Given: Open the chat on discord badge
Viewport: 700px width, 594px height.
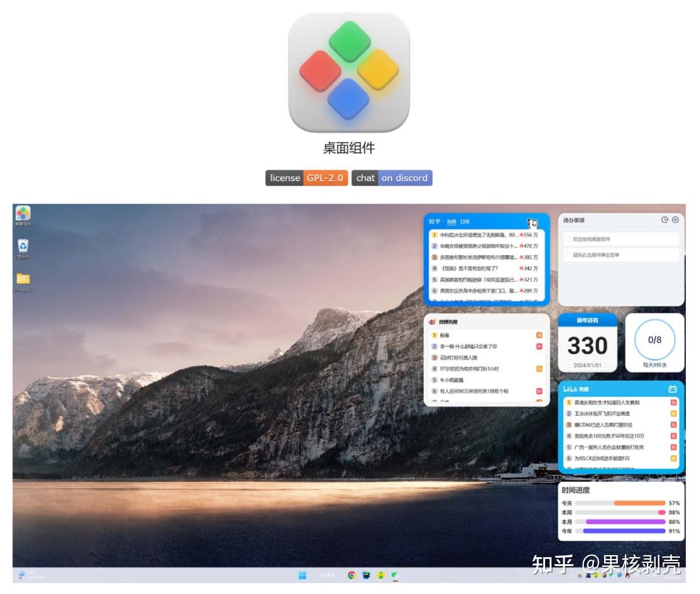Looking at the screenshot, I should (x=392, y=177).
